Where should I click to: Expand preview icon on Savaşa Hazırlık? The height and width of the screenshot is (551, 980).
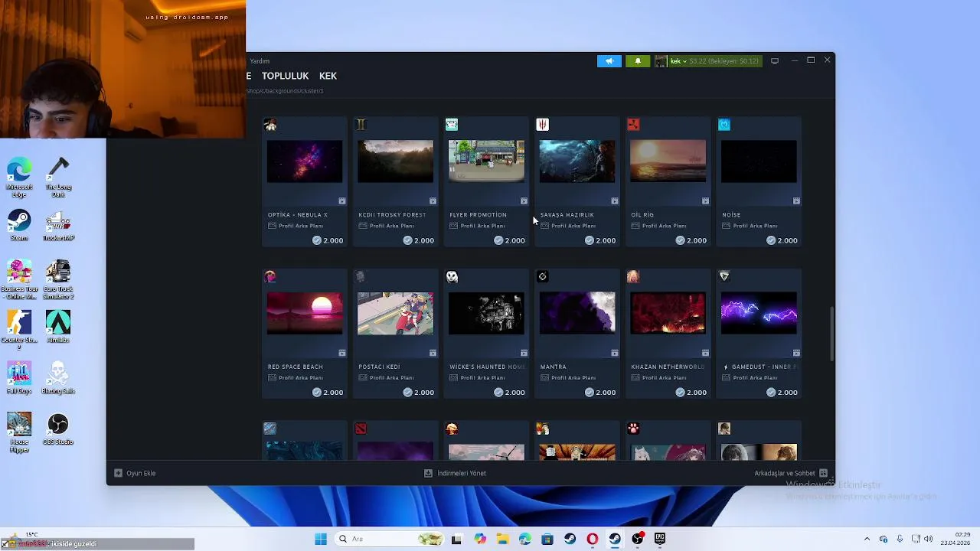click(x=615, y=201)
